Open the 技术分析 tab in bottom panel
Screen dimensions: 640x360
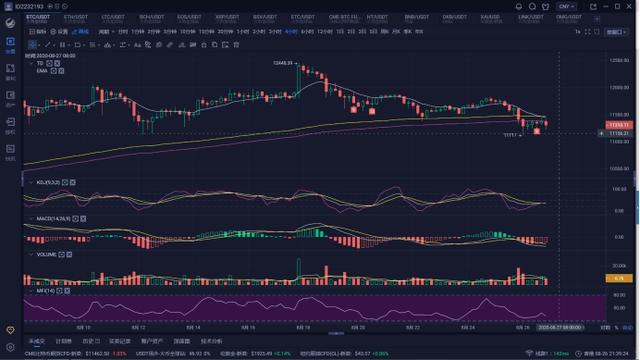click(x=211, y=341)
